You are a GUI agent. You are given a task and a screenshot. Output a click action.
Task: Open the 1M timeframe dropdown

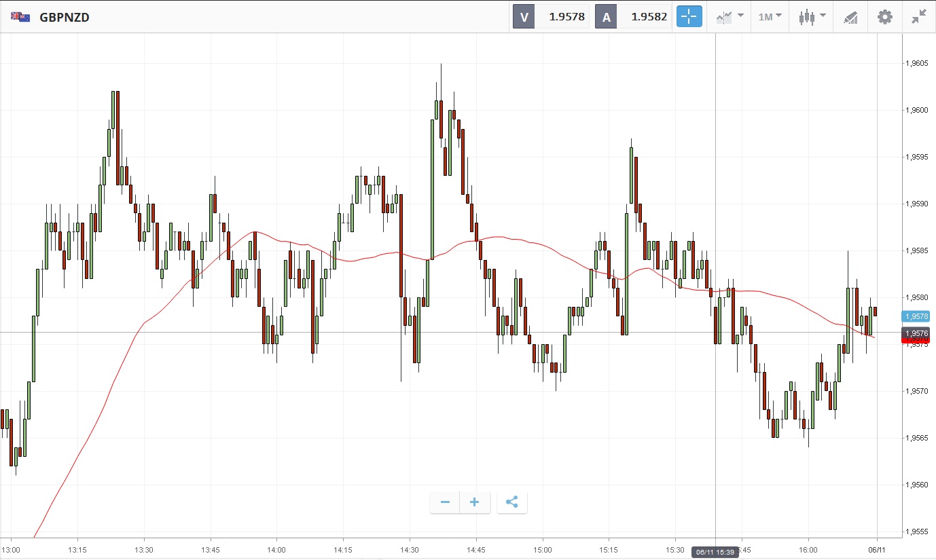[770, 17]
